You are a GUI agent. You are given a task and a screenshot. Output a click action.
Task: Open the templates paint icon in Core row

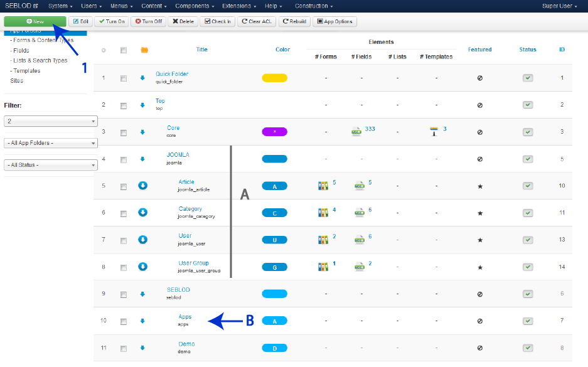[434, 132]
